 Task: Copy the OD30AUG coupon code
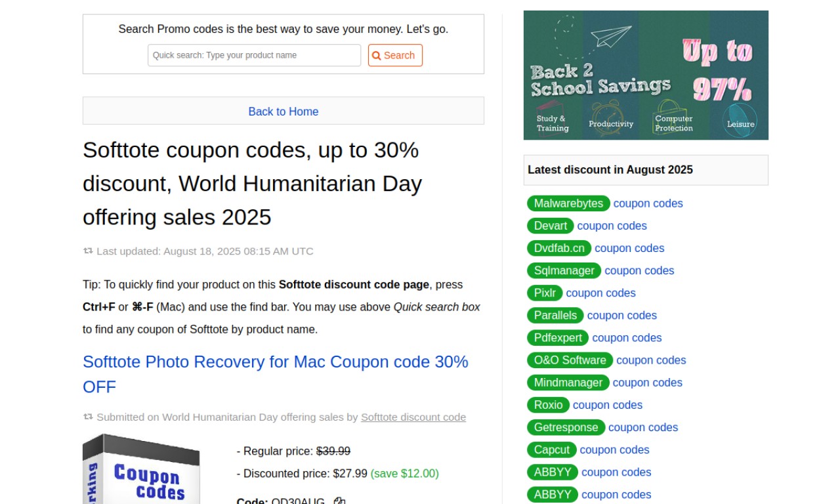[x=339, y=501]
